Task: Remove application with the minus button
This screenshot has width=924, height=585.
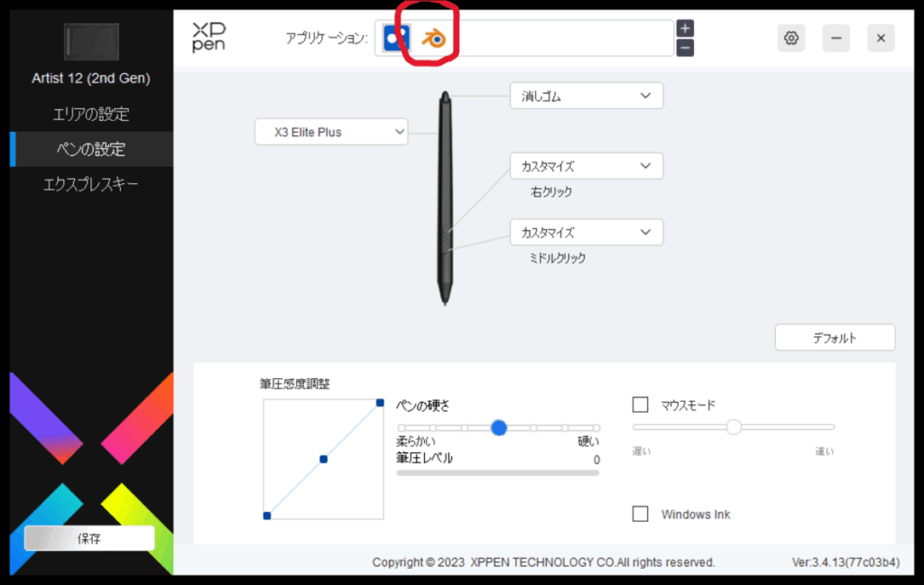Action: point(685,48)
